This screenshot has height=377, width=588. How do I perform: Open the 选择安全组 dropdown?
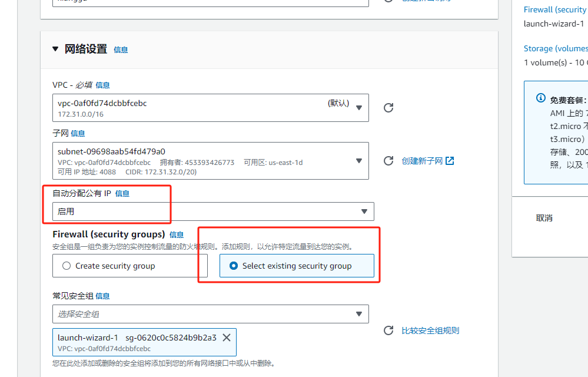210,314
